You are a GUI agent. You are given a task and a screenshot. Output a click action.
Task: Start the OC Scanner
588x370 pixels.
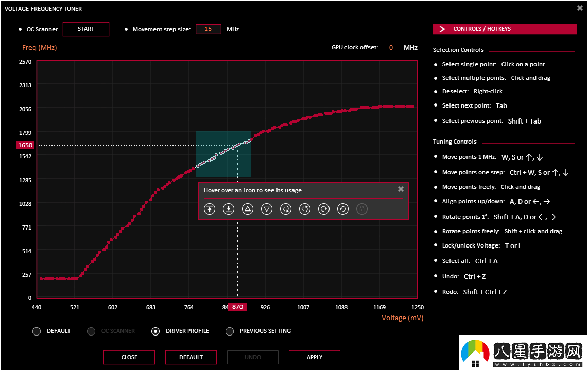pyautogui.click(x=86, y=29)
